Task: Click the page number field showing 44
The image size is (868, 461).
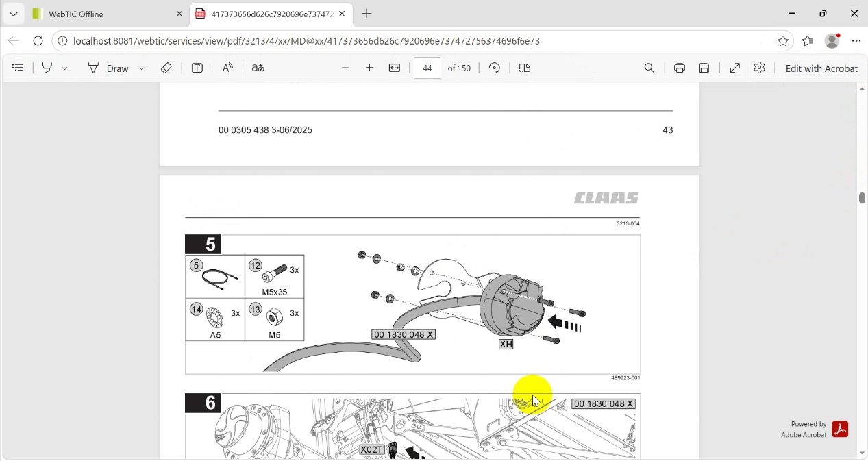Action: click(427, 68)
